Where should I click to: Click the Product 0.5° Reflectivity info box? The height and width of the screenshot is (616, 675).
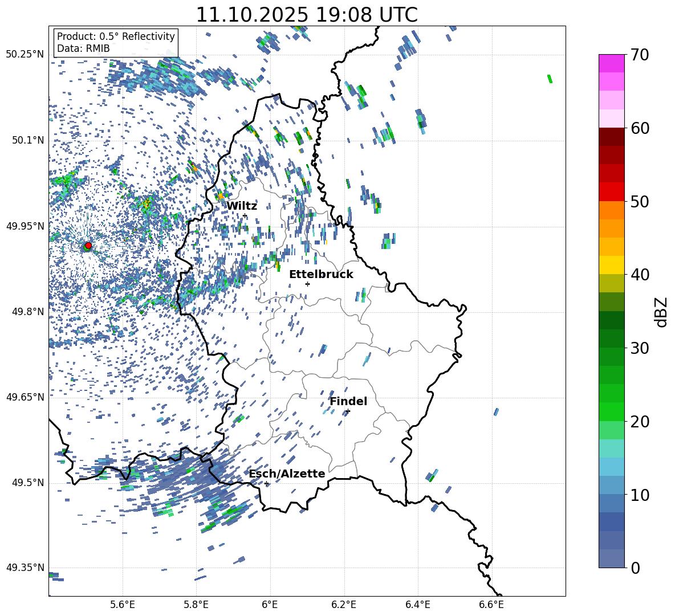tap(116, 42)
